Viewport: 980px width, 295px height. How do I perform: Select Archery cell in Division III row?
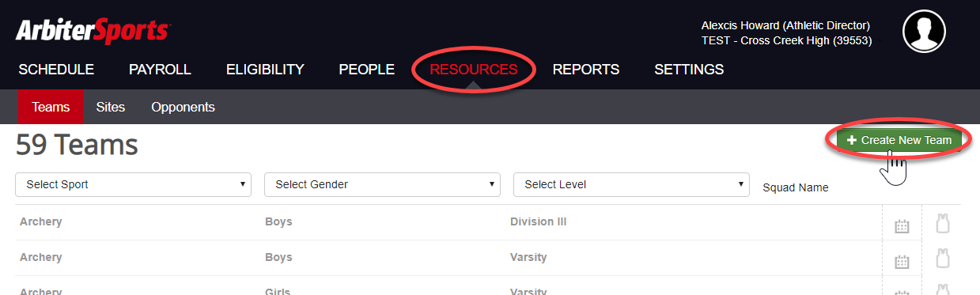click(41, 221)
